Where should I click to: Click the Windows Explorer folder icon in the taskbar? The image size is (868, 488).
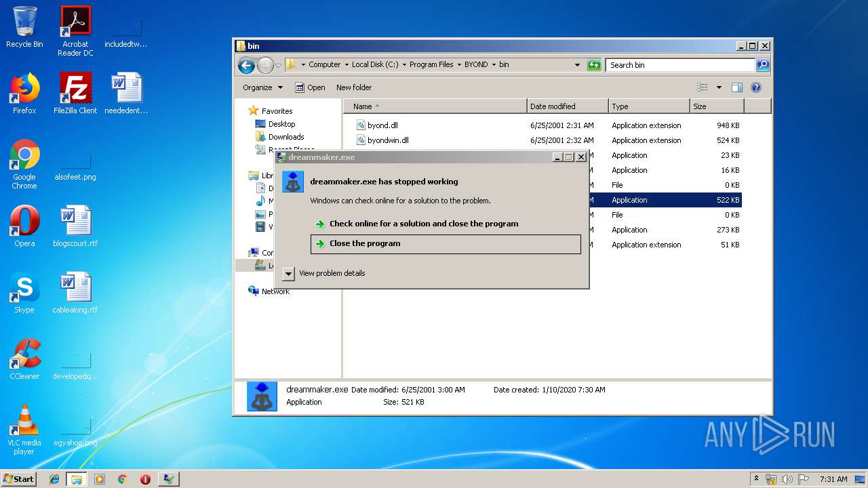pyautogui.click(x=77, y=479)
